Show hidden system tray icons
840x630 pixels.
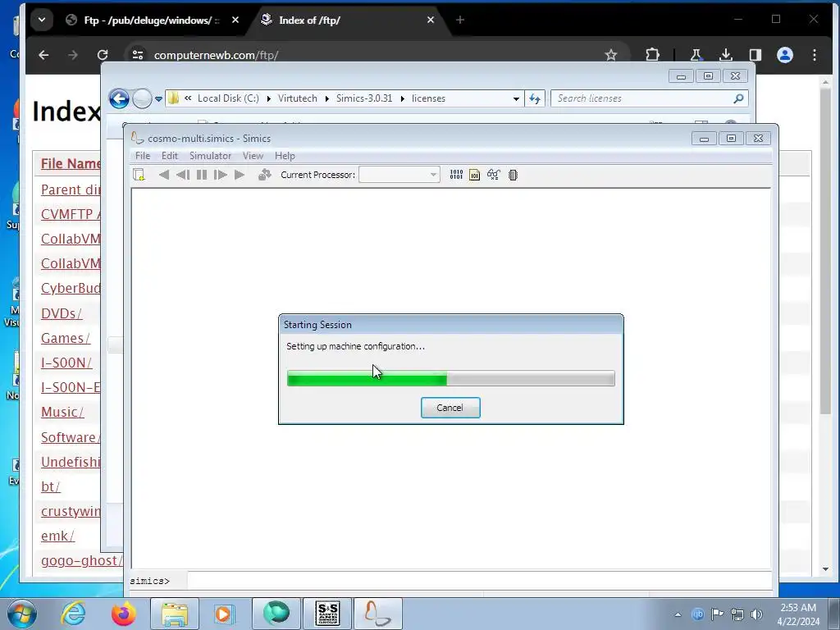click(678, 614)
